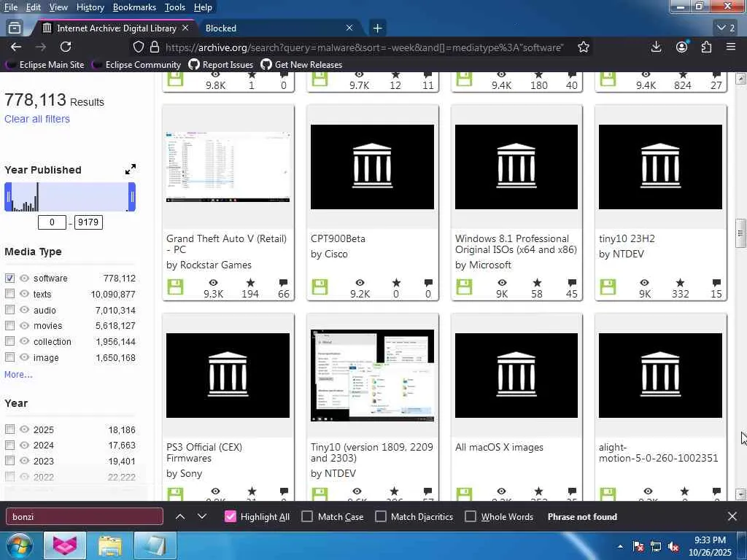Viewport: 747px width, 560px height.
Task: Click the software floppy icon on Grand Theft Auto V card
Action: point(175,287)
